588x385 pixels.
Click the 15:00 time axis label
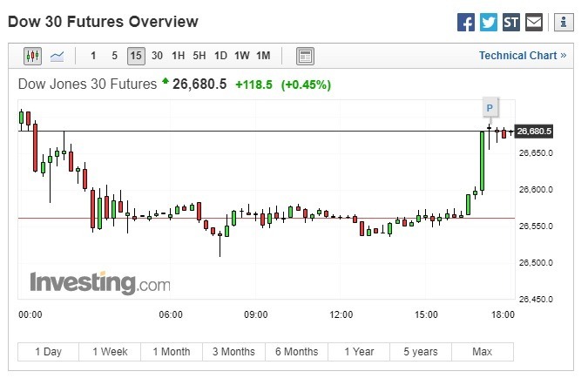[x=426, y=314]
